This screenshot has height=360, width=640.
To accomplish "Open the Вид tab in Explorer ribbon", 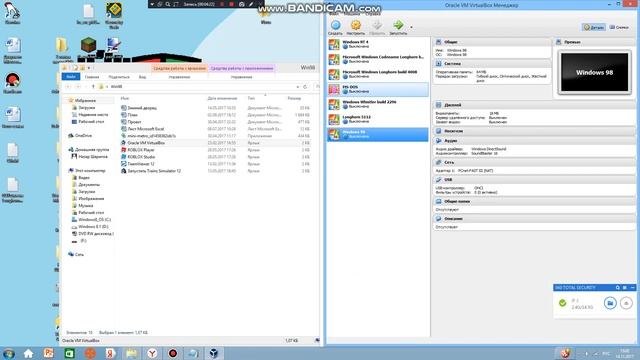I will (142, 77).
